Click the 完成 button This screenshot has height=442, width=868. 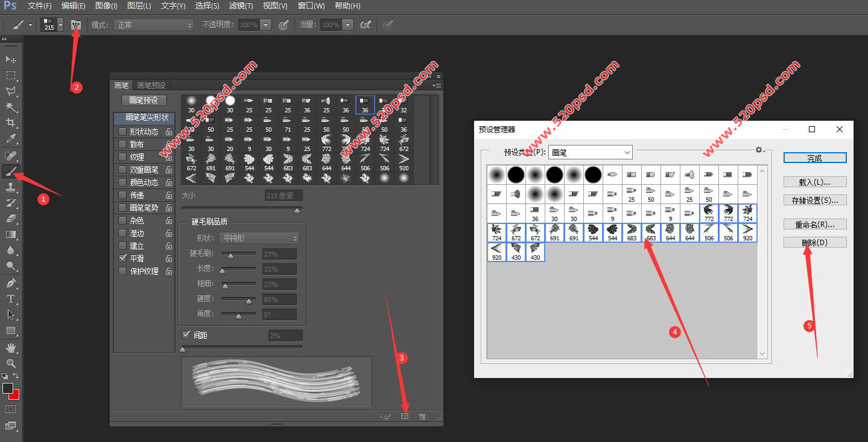pos(815,158)
